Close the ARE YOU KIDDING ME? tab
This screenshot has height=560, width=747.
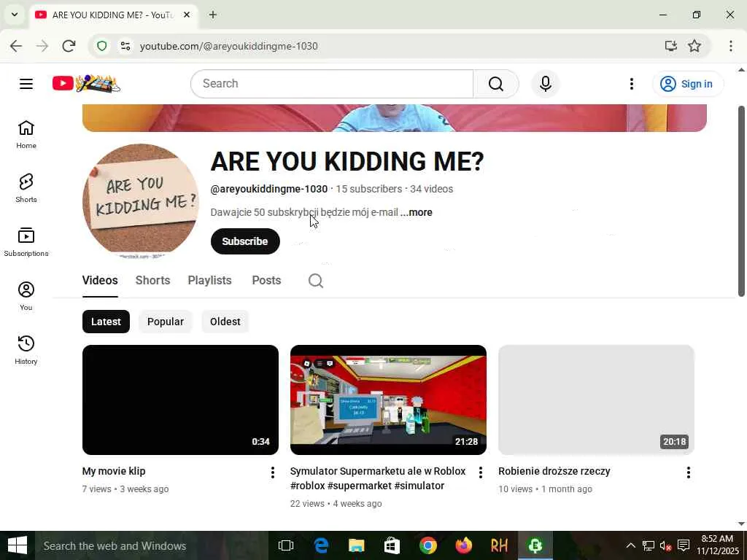coord(187,15)
